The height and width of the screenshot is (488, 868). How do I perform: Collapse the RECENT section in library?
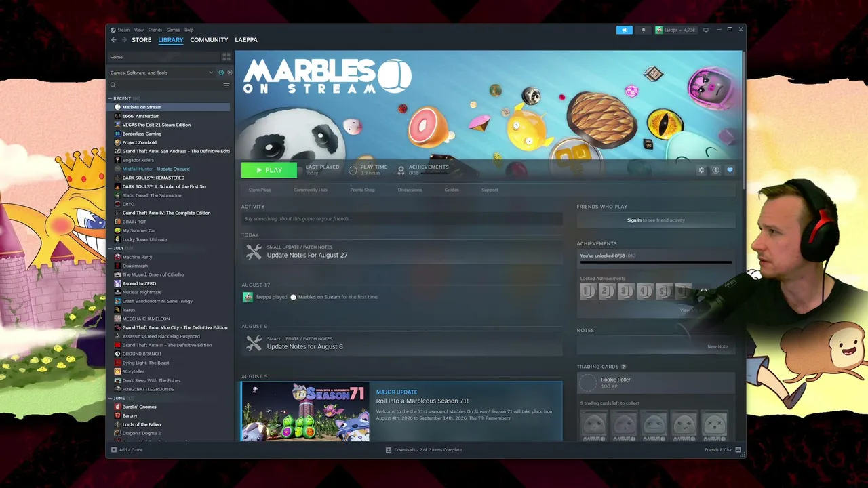coord(111,98)
